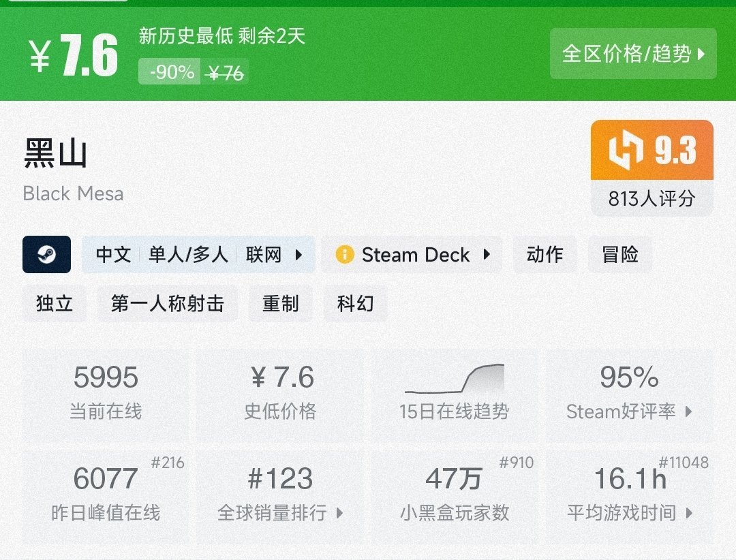Expand the 中文 单人/多人 联网 details arrow

pos(298,255)
